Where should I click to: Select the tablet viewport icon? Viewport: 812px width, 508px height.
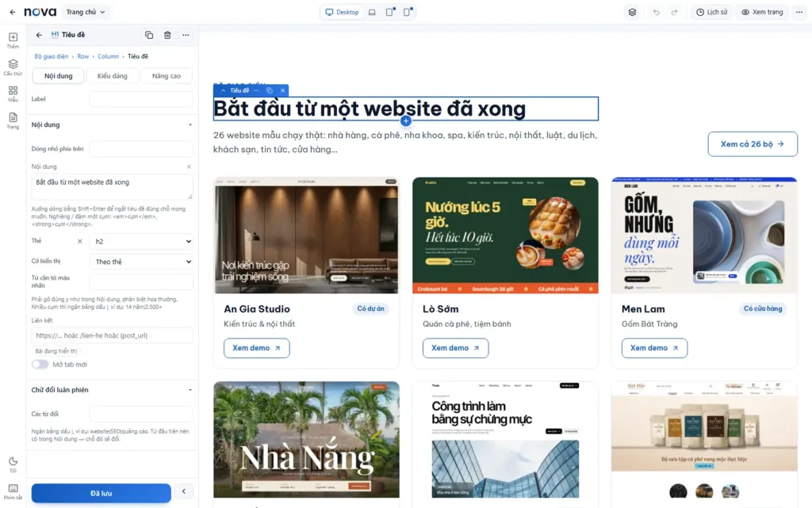tap(390, 12)
